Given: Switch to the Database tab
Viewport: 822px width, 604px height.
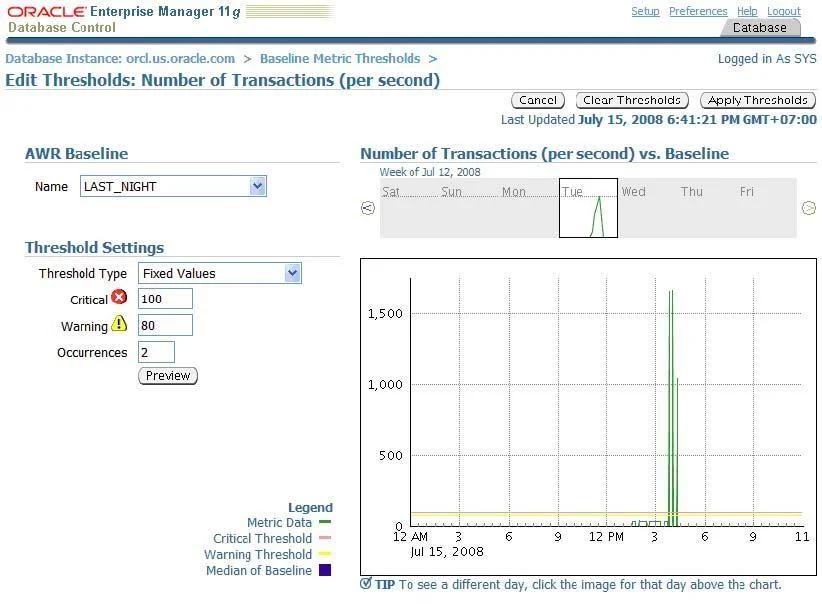Looking at the screenshot, I should [760, 28].
